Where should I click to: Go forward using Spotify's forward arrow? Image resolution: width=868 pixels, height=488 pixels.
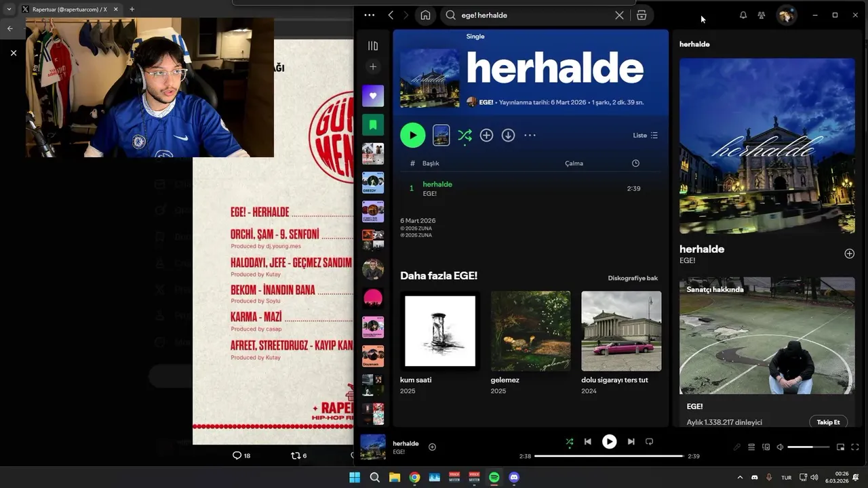pyautogui.click(x=406, y=15)
